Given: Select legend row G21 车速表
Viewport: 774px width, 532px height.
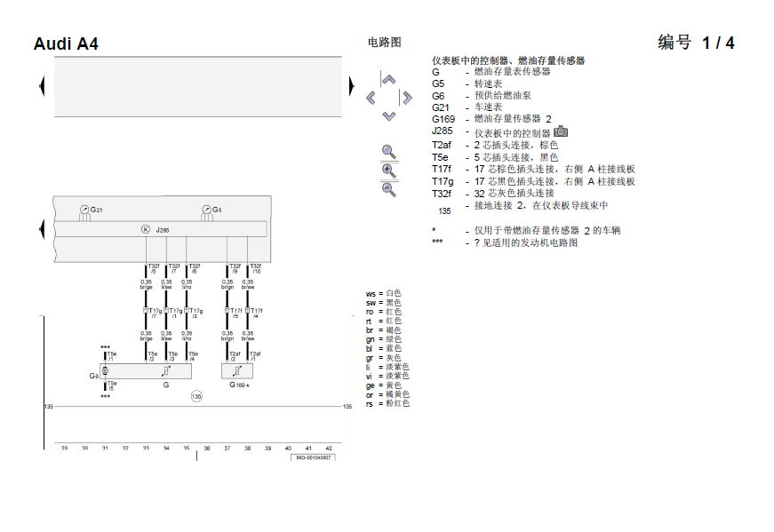Looking at the screenshot, I should [x=467, y=107].
